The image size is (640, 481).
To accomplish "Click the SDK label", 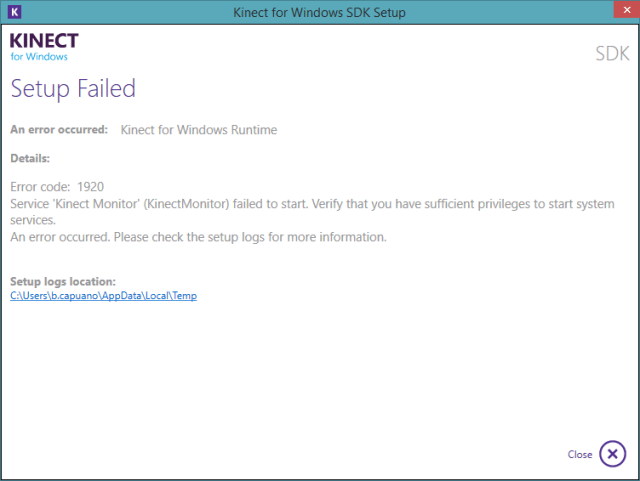I will [x=612, y=54].
